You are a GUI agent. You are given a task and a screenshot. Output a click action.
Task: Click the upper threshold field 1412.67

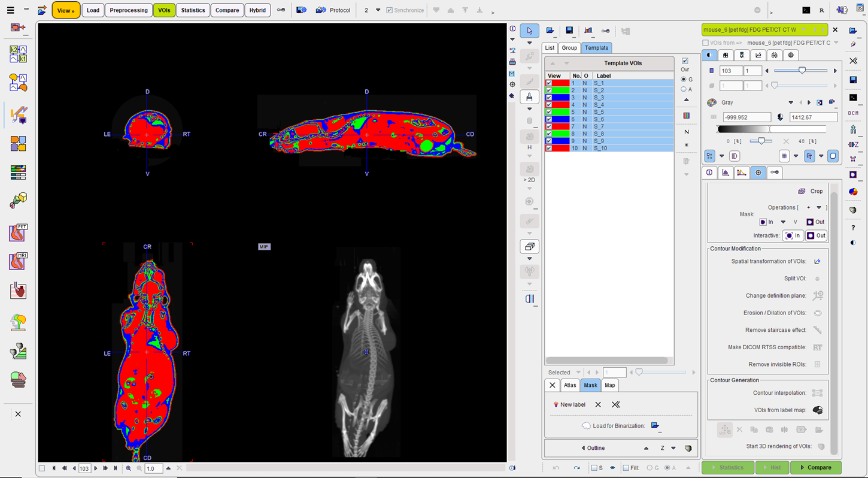click(813, 117)
